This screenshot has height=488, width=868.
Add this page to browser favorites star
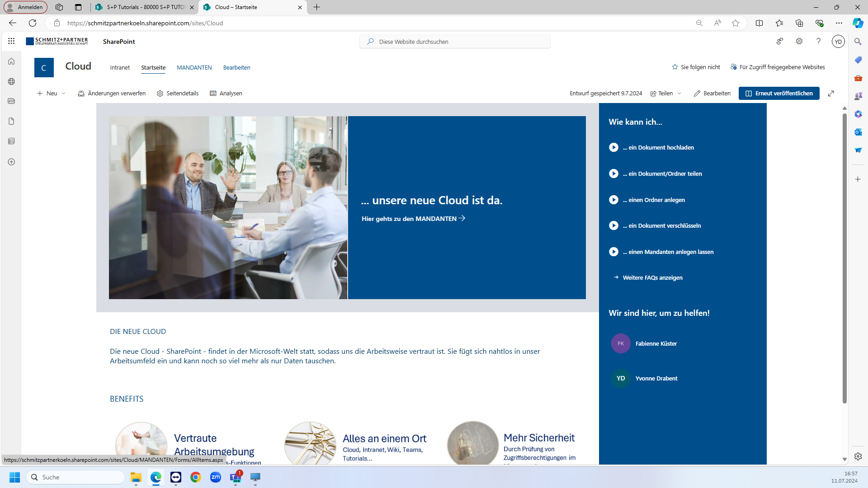(x=736, y=23)
